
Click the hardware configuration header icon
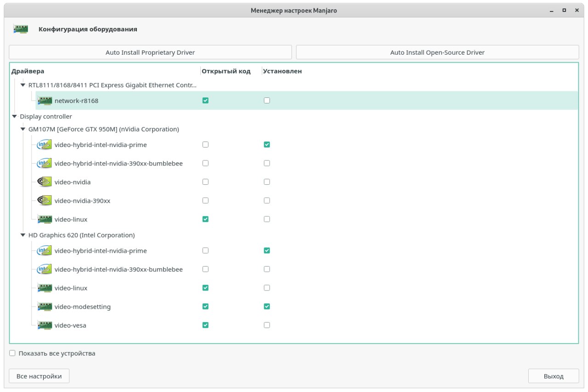click(x=21, y=29)
